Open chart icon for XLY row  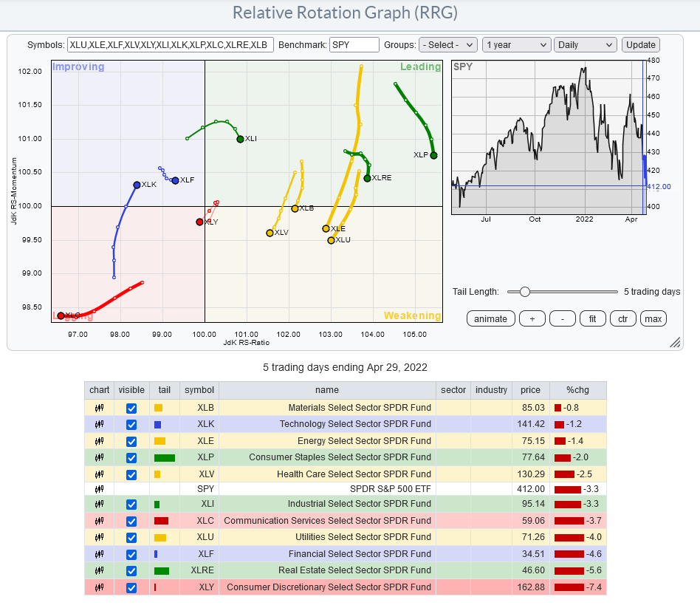coord(99,587)
